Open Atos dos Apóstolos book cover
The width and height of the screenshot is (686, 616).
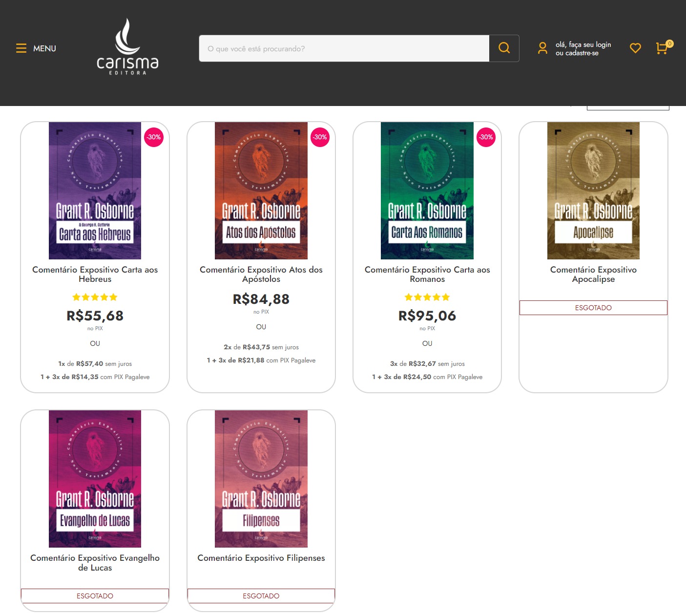tap(261, 191)
